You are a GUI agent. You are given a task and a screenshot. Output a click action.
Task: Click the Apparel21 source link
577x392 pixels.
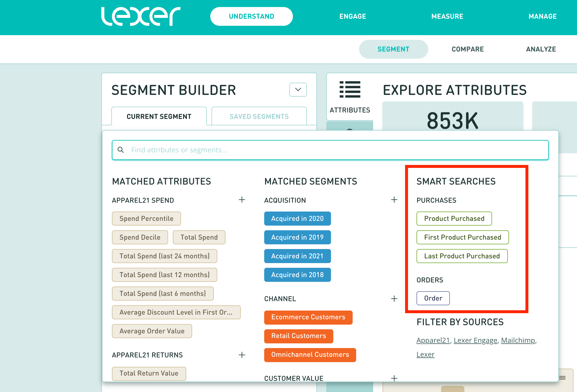pos(433,340)
